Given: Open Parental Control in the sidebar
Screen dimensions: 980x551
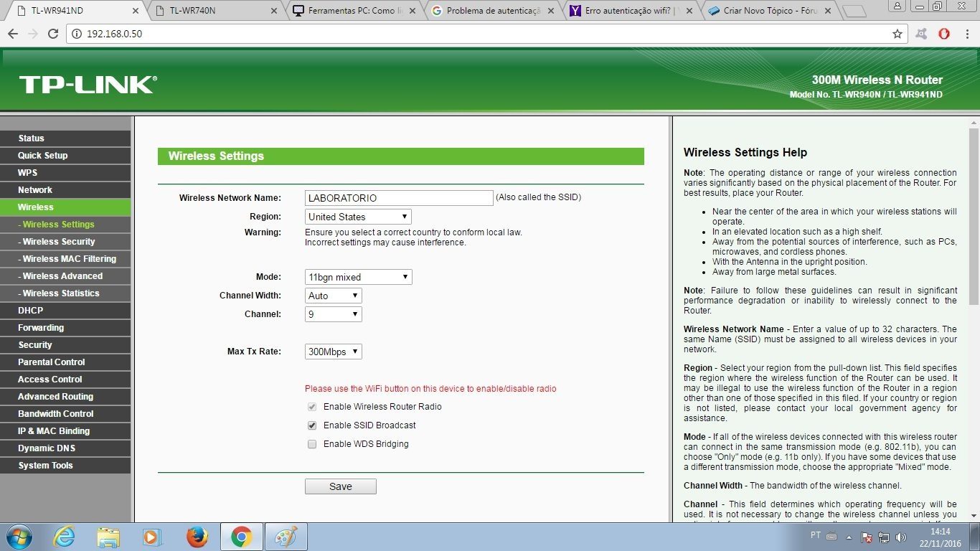Looking at the screenshot, I should coord(65,362).
